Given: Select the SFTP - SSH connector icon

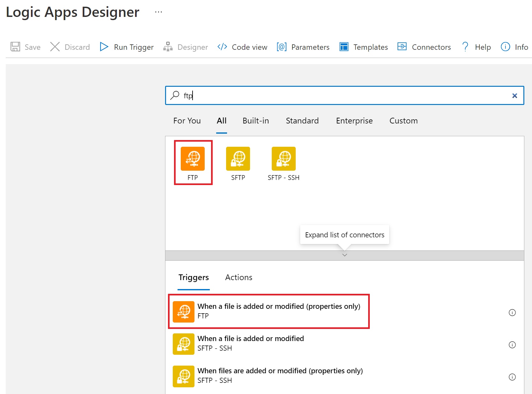Looking at the screenshot, I should tap(283, 159).
